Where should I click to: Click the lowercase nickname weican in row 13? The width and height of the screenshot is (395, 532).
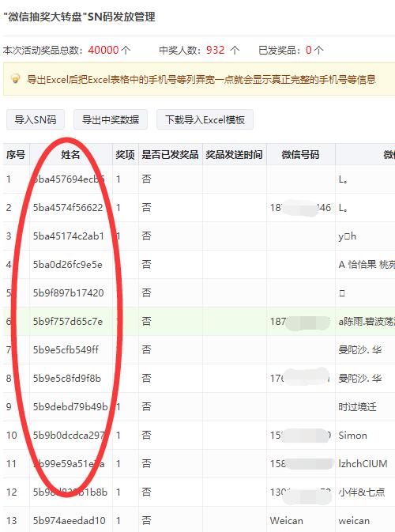coord(354,520)
